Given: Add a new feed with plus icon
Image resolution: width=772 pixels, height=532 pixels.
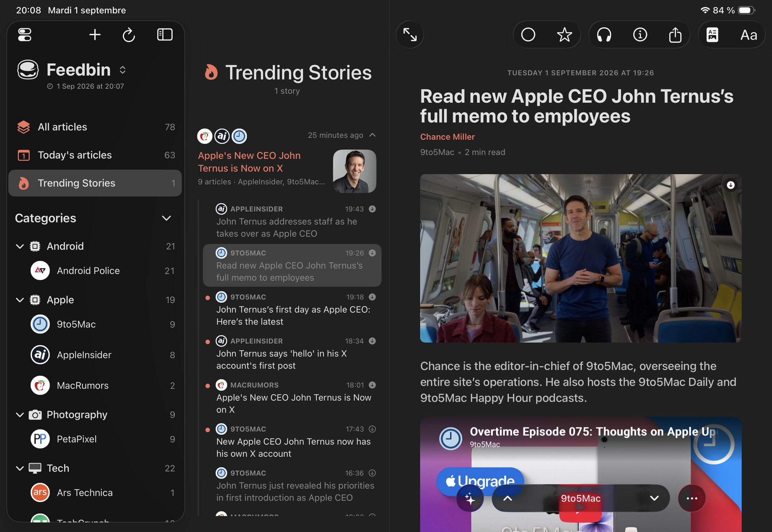Looking at the screenshot, I should pyautogui.click(x=95, y=35).
